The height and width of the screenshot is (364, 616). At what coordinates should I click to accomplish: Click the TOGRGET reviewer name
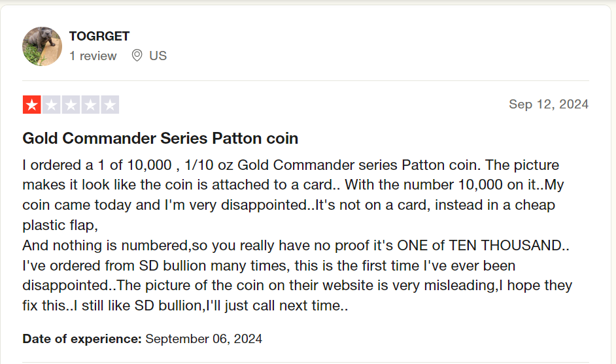pyautogui.click(x=99, y=36)
